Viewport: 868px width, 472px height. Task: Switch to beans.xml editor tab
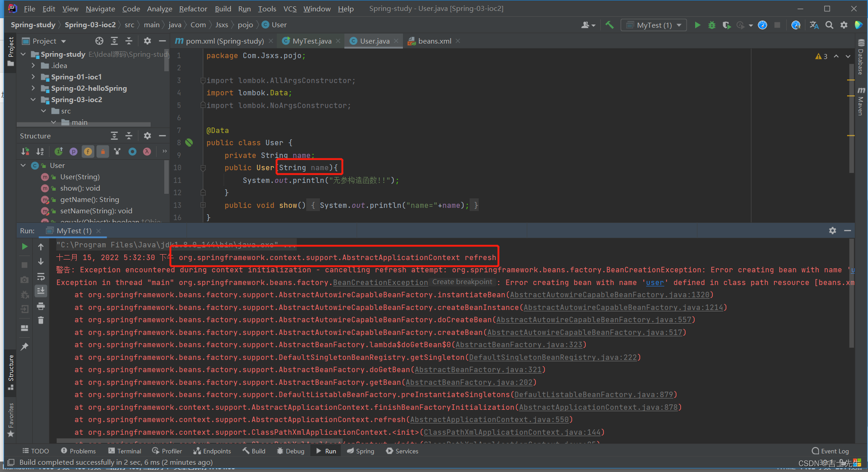pyautogui.click(x=434, y=41)
